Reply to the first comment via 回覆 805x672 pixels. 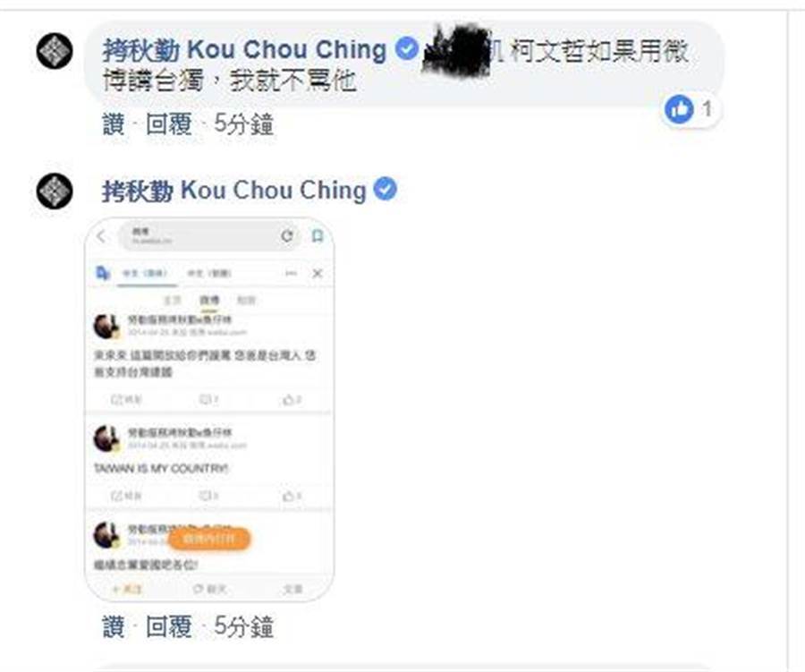click(169, 123)
